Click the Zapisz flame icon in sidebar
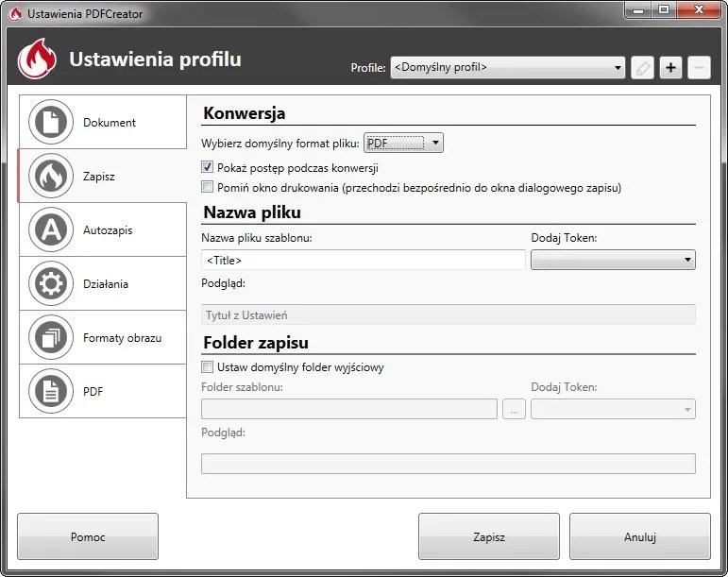Screen dimensions: 728x577 tap(51, 176)
